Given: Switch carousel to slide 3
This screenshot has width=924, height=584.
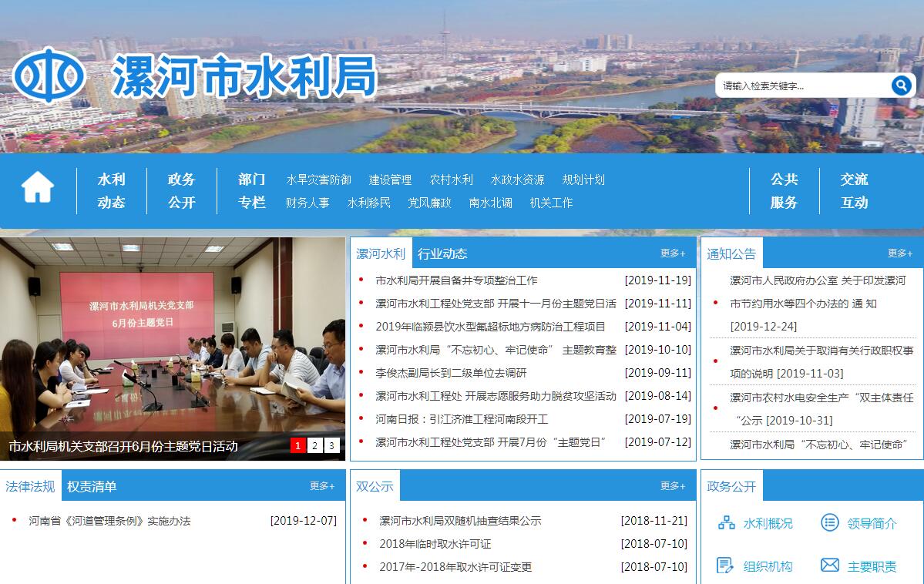Looking at the screenshot, I should 331,445.
